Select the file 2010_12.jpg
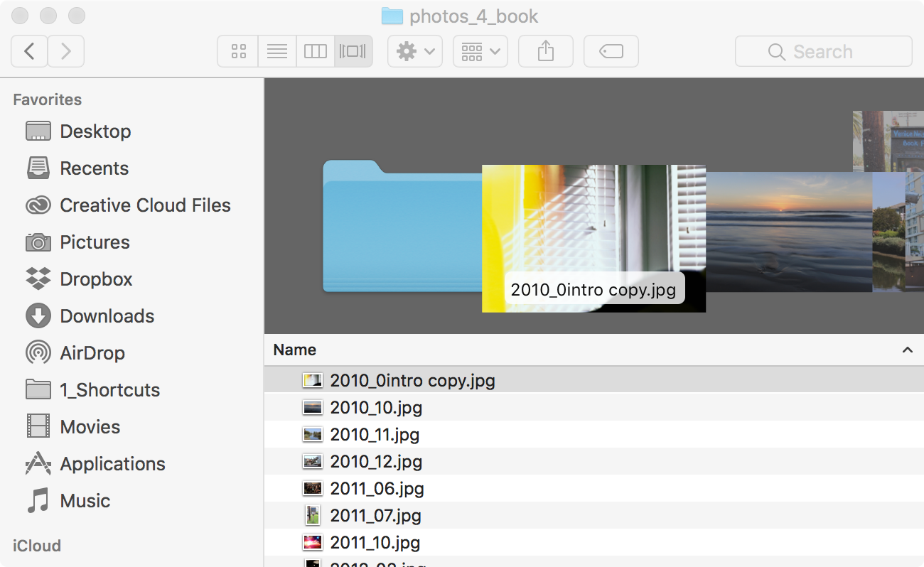This screenshot has width=924, height=567. pyautogui.click(x=376, y=462)
